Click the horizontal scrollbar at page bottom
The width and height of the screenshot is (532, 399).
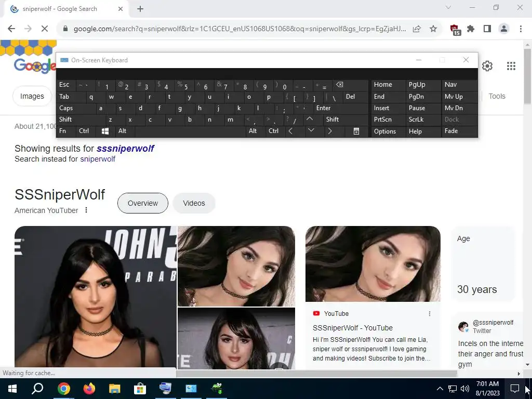pyautogui.click(x=316, y=374)
